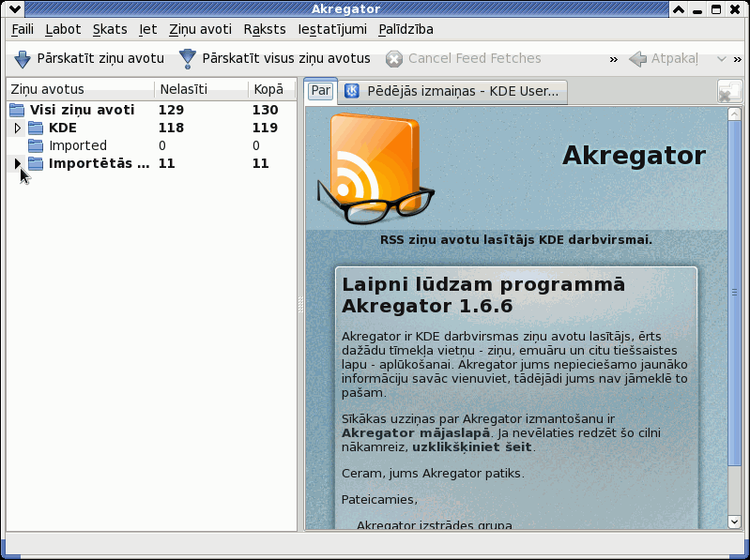Click unread count 129
Image resolution: width=750 pixels, height=560 pixels.
tap(171, 110)
